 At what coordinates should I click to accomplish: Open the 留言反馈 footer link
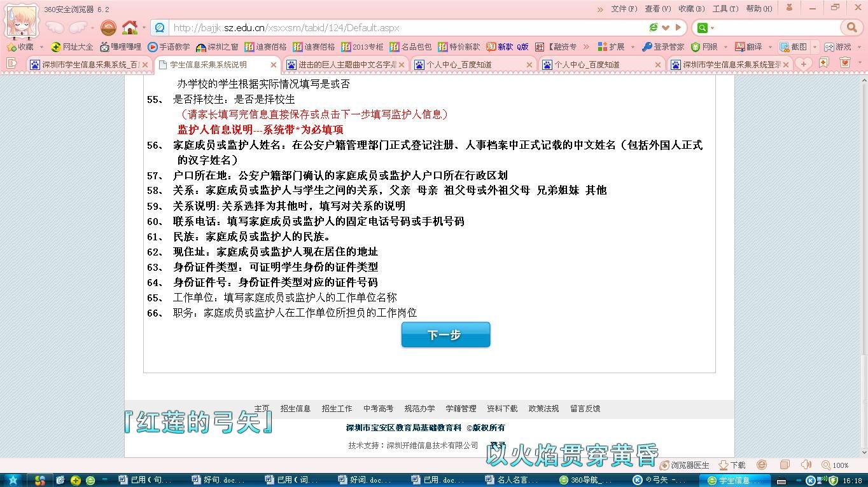[585, 409]
